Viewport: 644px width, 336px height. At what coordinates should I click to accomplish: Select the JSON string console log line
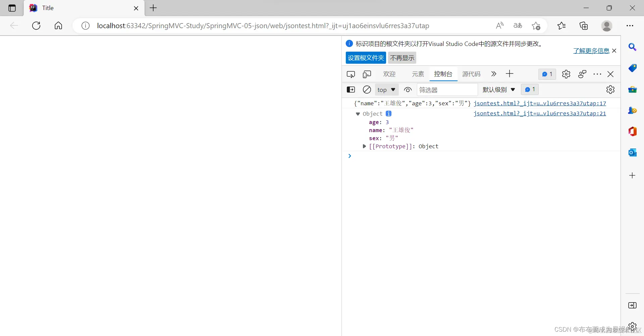click(413, 103)
